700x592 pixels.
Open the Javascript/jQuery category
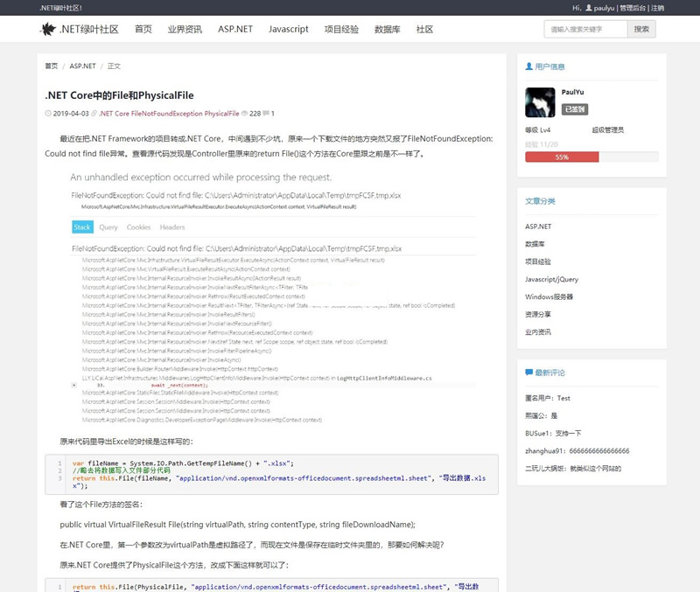point(552,279)
